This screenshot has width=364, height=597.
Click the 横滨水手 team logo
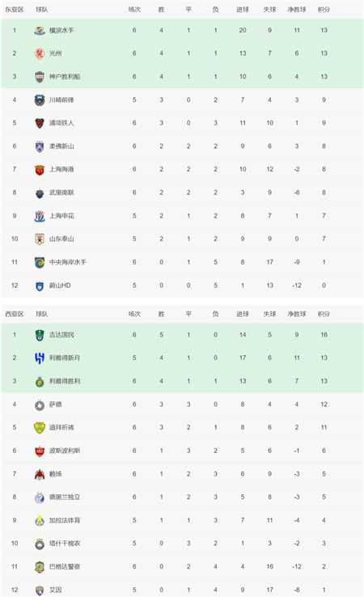tap(40, 30)
